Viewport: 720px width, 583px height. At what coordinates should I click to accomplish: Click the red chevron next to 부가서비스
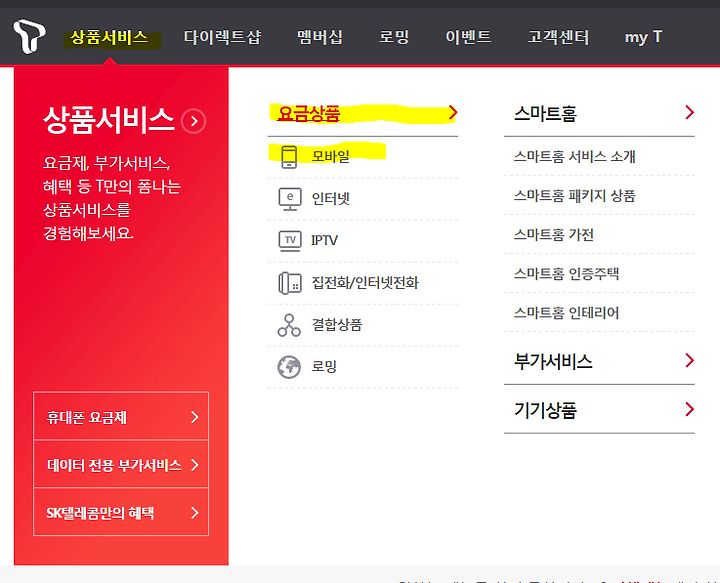tap(689, 360)
